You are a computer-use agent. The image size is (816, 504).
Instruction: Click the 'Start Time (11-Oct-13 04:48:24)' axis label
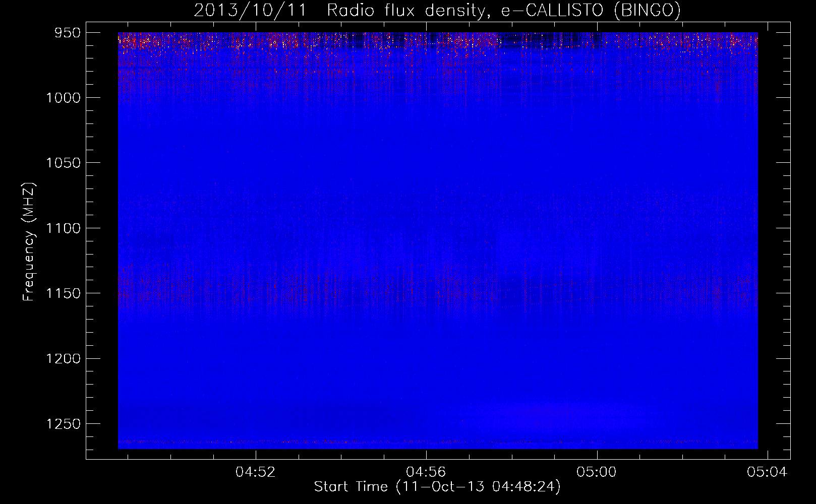pos(437,487)
